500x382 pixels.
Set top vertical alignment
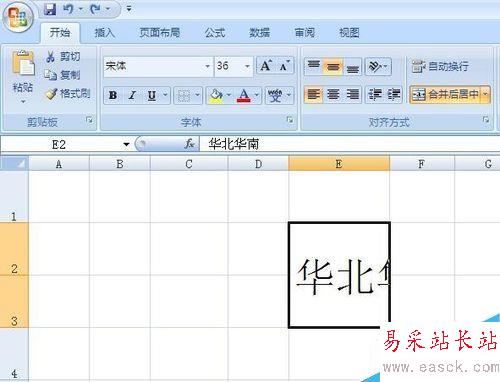313,66
